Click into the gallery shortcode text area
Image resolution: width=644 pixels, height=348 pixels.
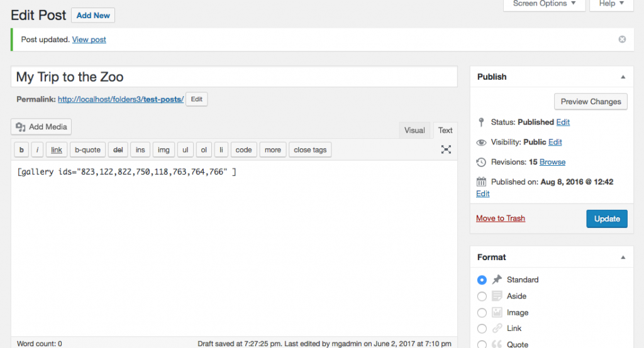[234, 248]
